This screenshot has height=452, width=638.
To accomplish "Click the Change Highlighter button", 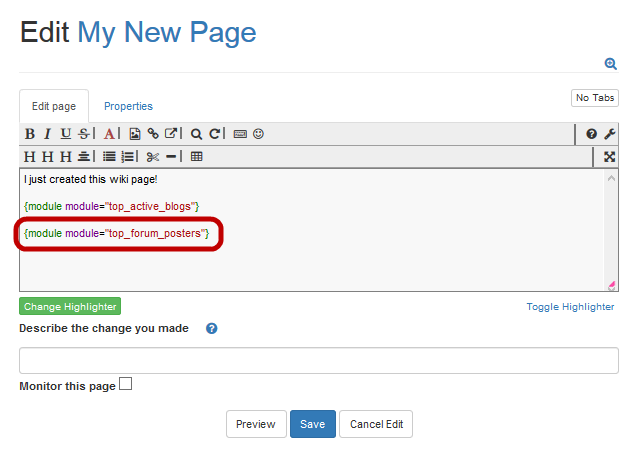I will pos(70,307).
